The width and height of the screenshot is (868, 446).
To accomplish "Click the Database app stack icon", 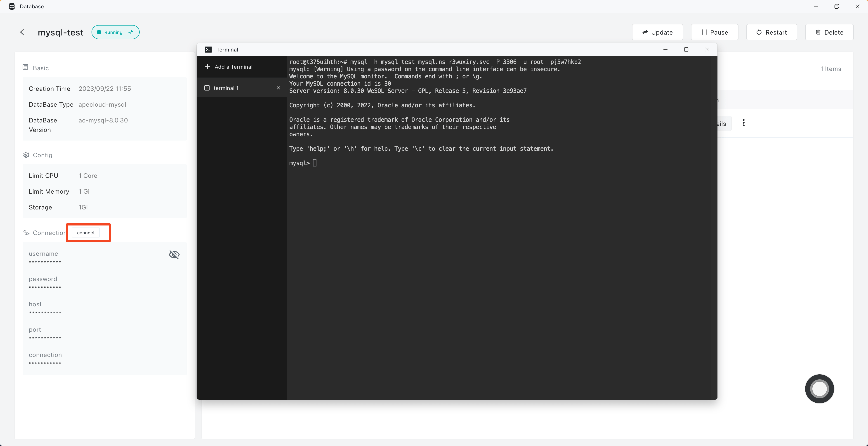I will [12, 6].
